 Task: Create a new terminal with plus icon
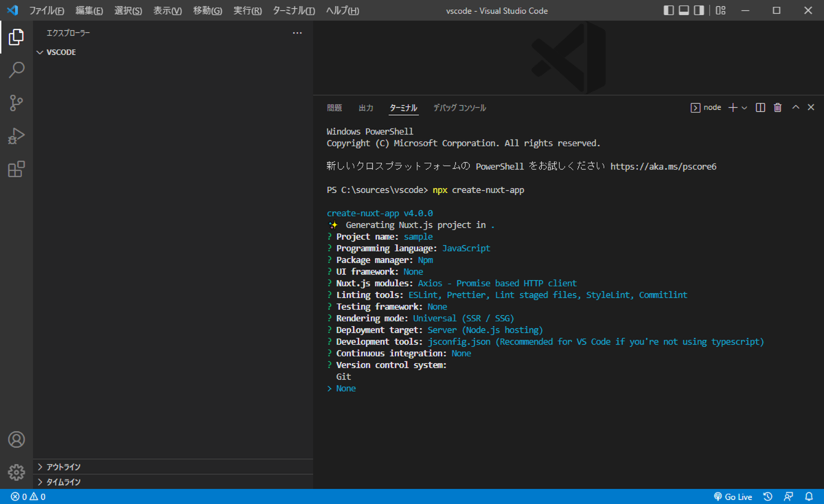[733, 108]
